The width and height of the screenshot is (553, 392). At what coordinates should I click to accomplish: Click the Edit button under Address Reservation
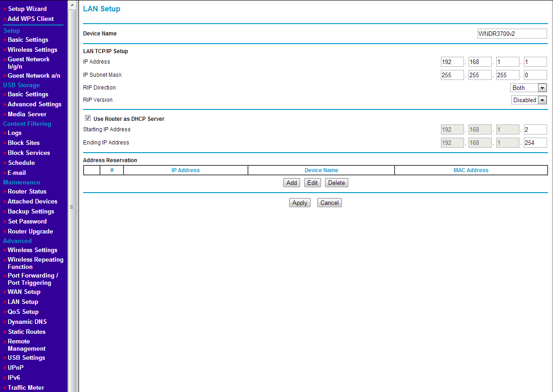(x=312, y=182)
